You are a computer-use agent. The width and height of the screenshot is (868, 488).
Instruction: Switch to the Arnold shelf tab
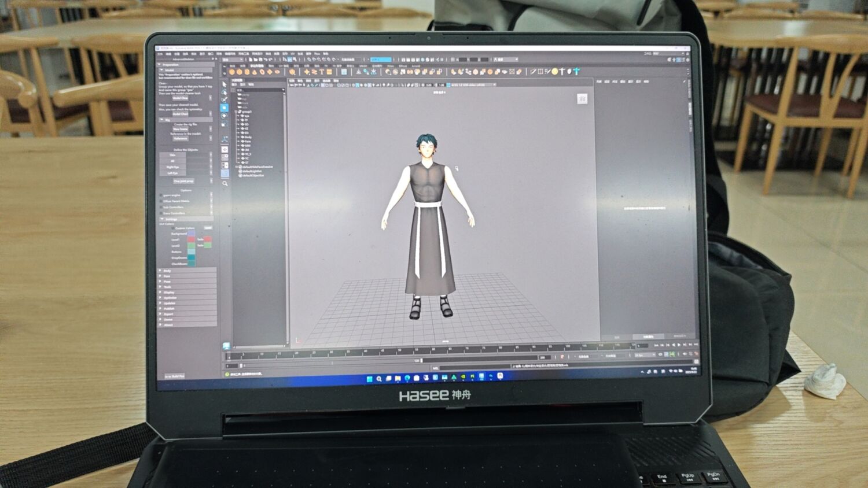(x=415, y=66)
